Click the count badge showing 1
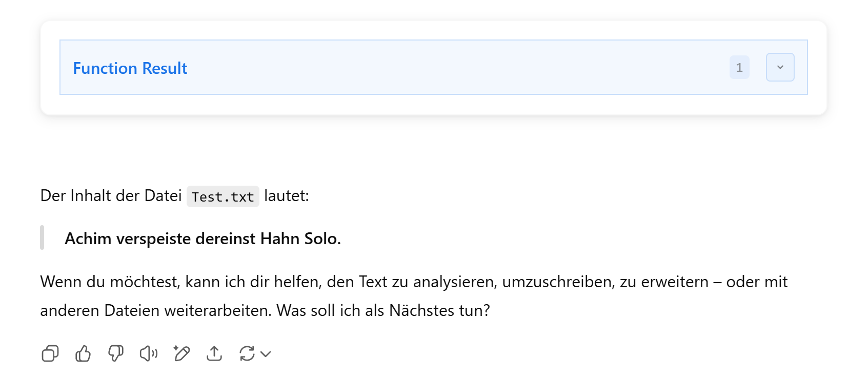The width and height of the screenshot is (868, 377). tap(739, 67)
